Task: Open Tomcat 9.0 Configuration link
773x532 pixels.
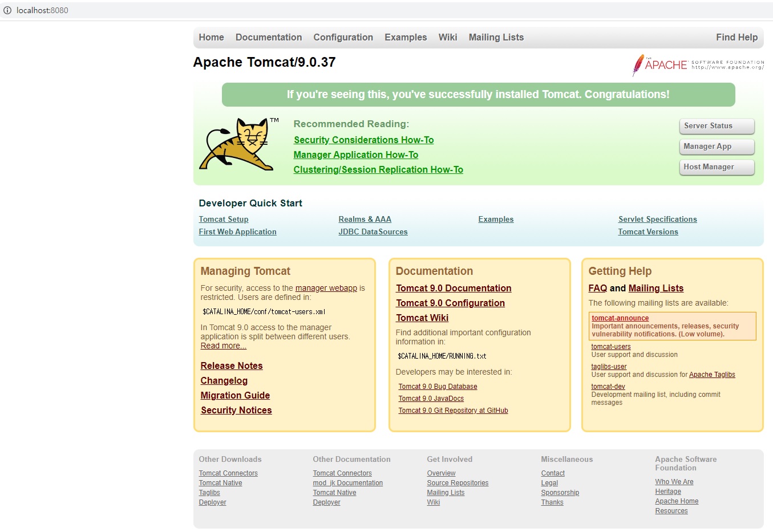Action: [x=450, y=303]
